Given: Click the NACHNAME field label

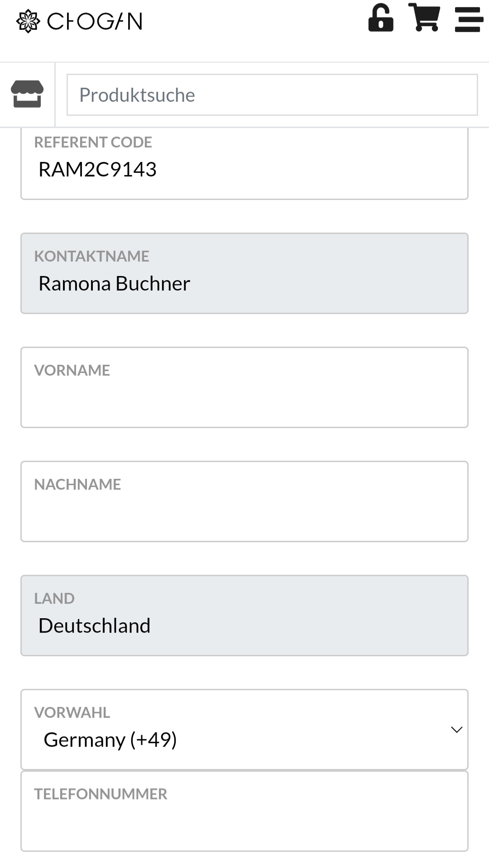Looking at the screenshot, I should click(x=77, y=484).
